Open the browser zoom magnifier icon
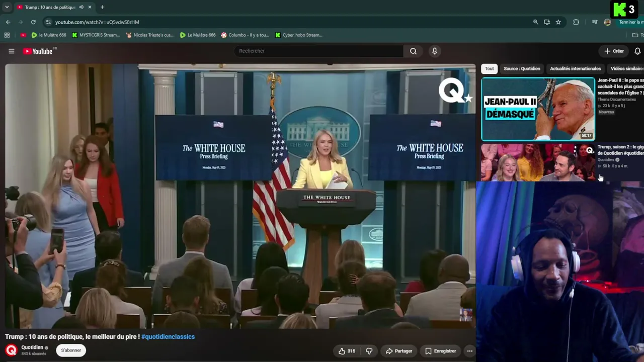This screenshot has height=362, width=644. 535,22
